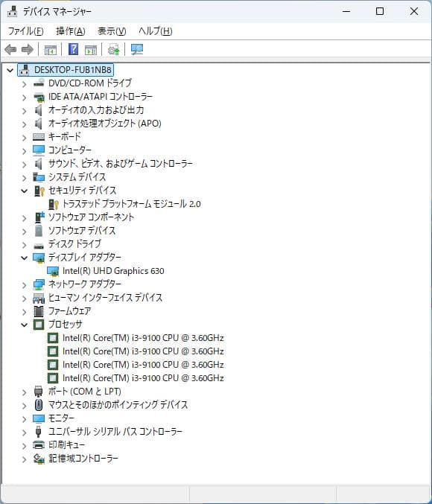Viewport: 432px width, 504px height.
Task: Select DESKTOP-FUB1NB8 computer name
Action: [73, 70]
